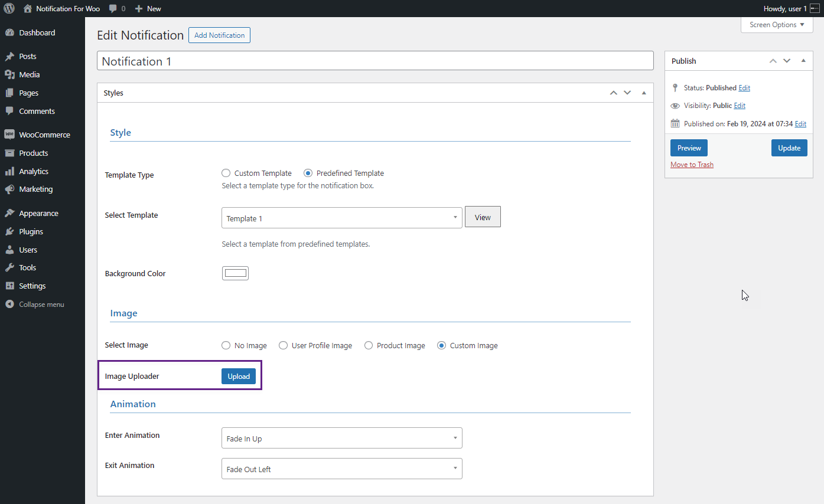This screenshot has height=504, width=824.
Task: Collapse the Publish panel toggle triangle
Action: click(803, 61)
